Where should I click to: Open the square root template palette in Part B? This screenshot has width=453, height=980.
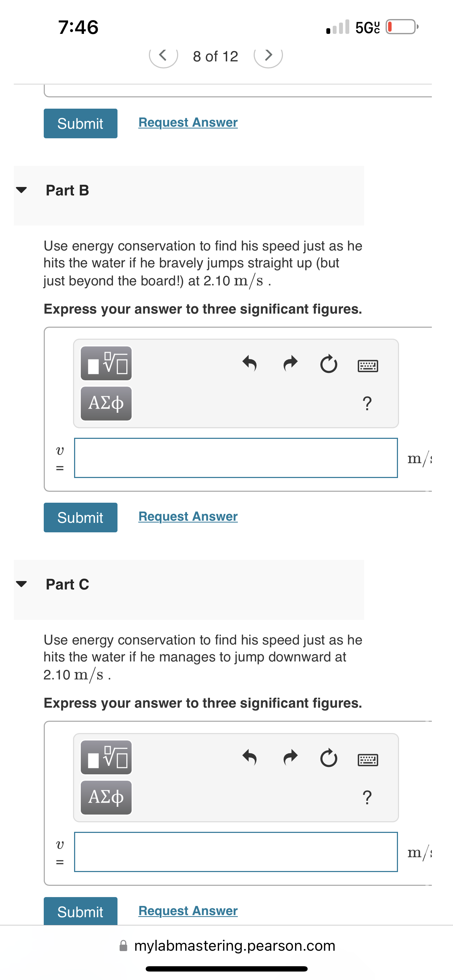(106, 364)
